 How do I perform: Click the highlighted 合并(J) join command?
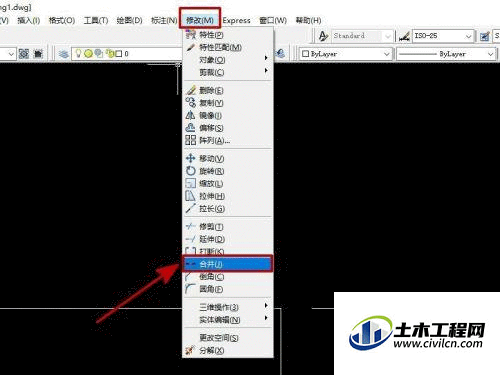tap(228, 264)
